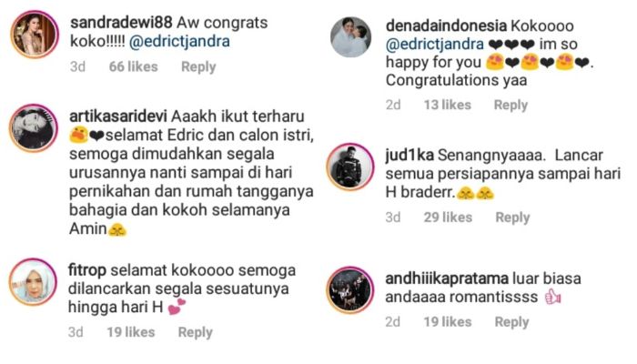The image size is (637, 364).
Task: Click the artikasaridevi username
Action: point(118,116)
